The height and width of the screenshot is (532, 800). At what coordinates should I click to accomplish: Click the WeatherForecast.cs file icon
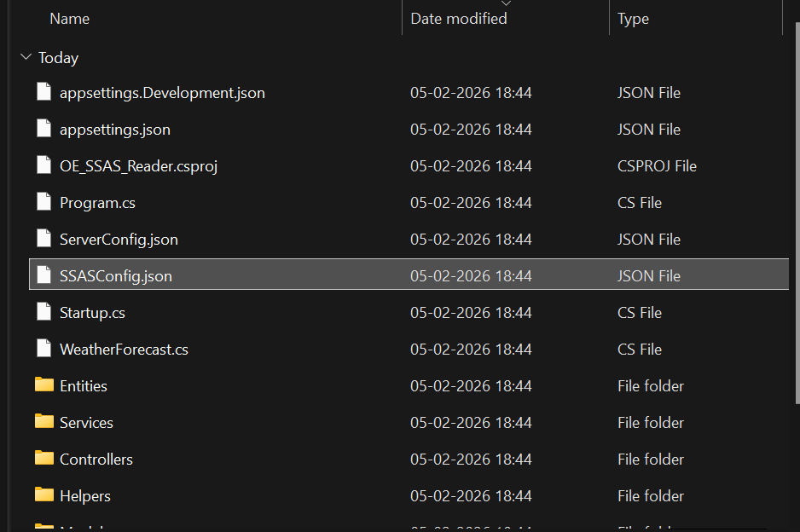pos(44,349)
